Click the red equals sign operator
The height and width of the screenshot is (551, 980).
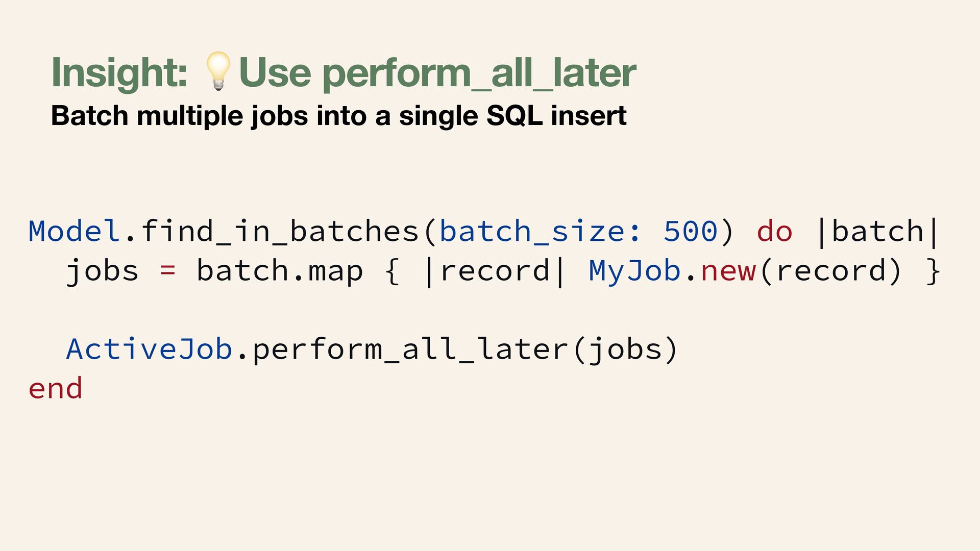coord(168,270)
